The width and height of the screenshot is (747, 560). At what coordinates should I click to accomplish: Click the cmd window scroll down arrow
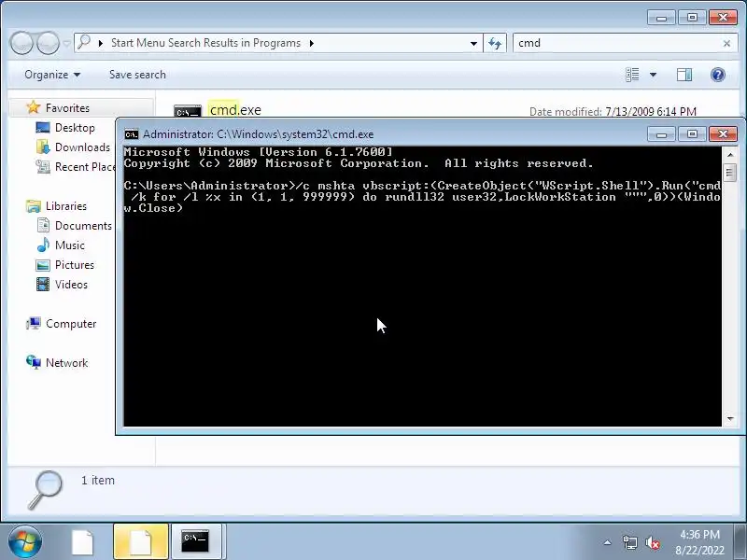coord(730,419)
